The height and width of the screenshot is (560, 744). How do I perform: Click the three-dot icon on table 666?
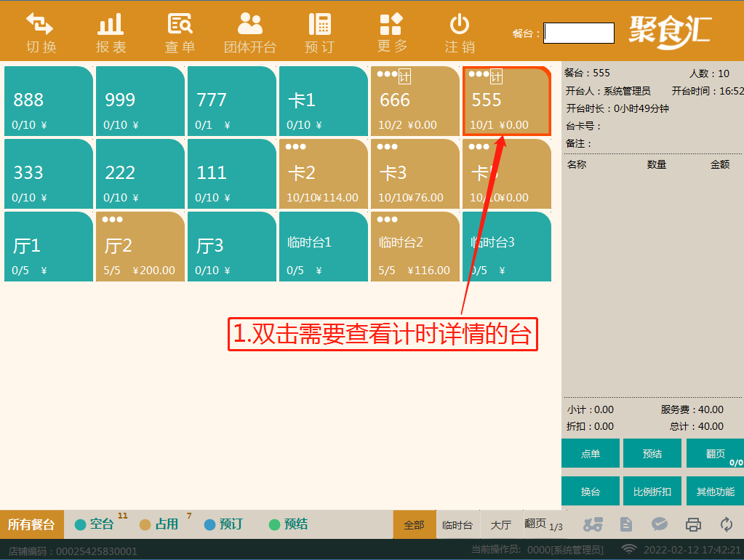387,74
